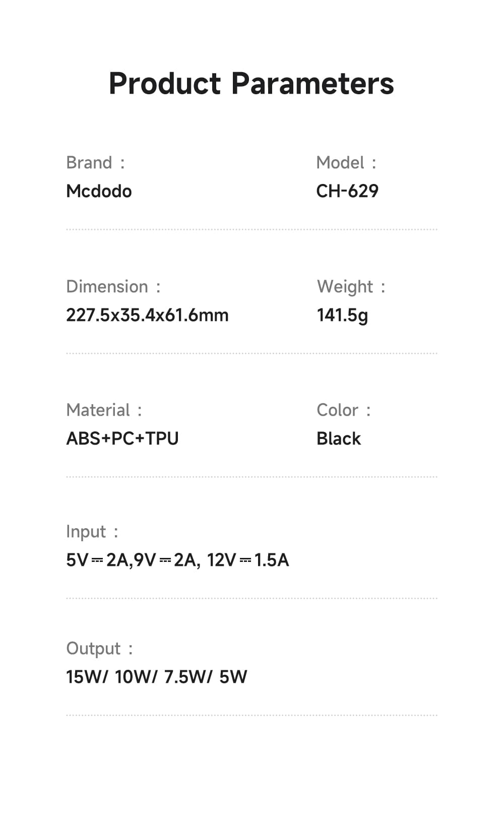Click the Brand label
The height and width of the screenshot is (823, 504).
(x=89, y=163)
